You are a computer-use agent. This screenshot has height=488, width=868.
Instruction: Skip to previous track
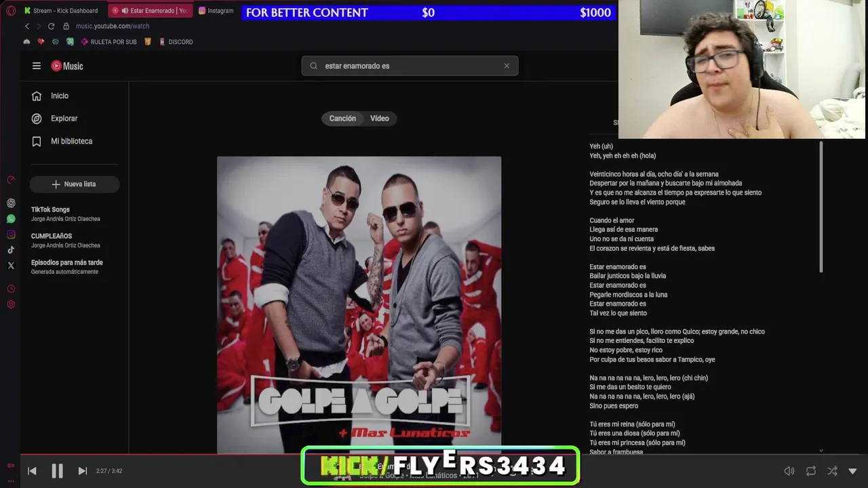32,471
